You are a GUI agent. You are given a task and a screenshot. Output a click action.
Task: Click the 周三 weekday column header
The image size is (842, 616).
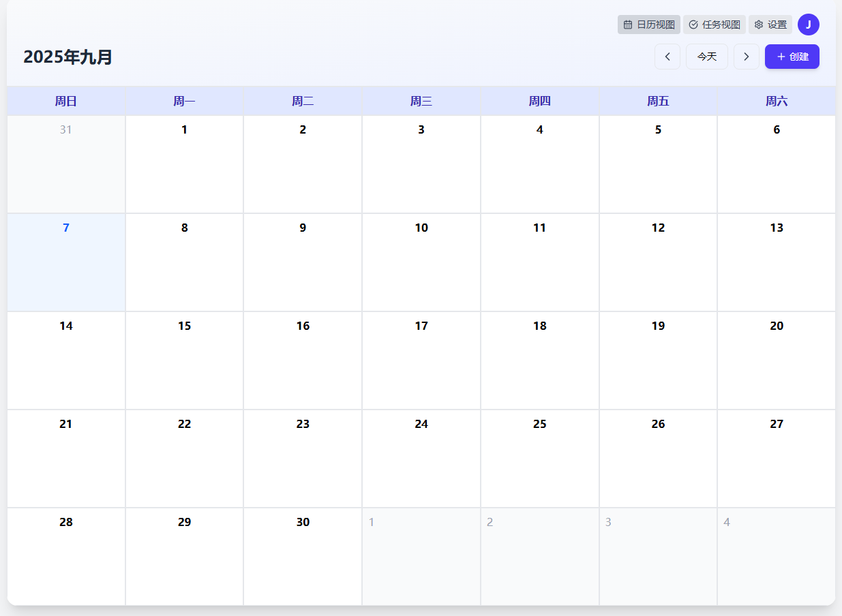(x=421, y=102)
